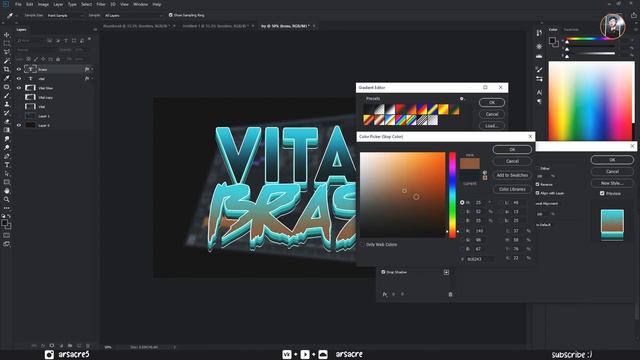640x360 pixels.
Task: Toggle Align with Layer checkbox
Action: point(538,193)
